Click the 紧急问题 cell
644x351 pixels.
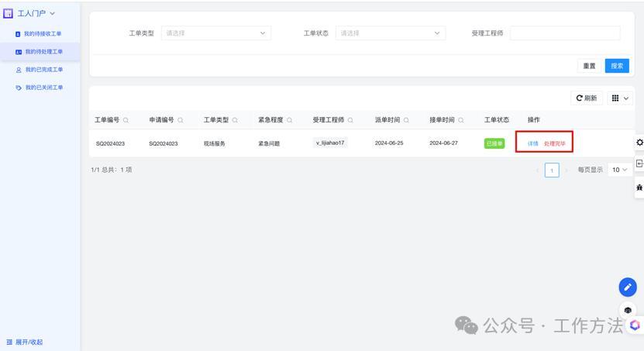[269, 143]
